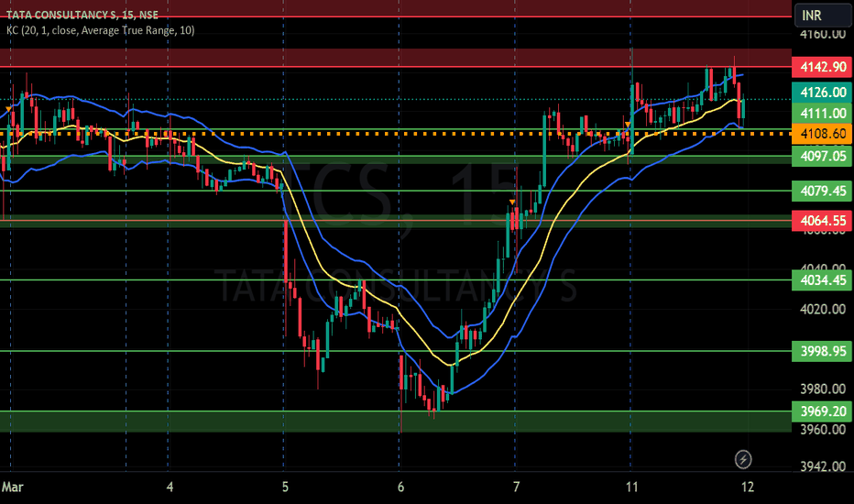Screen dimensions: 854x504
Task: Click the 3969.20 level price label
Action: [823, 411]
